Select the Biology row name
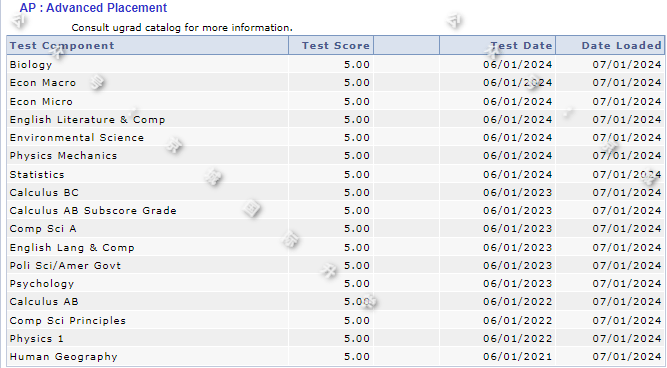This screenshot has width=667, height=368. [31, 65]
